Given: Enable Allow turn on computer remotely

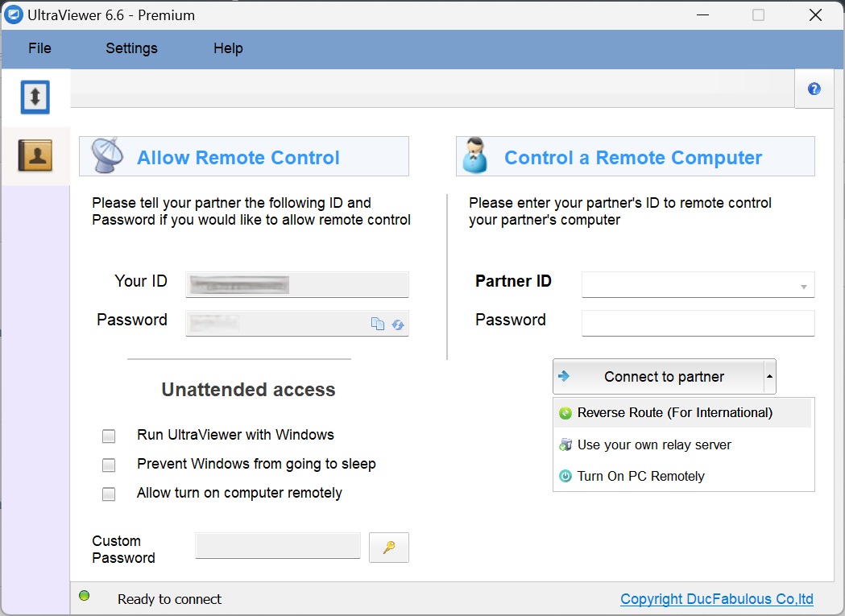Looking at the screenshot, I should [x=109, y=494].
